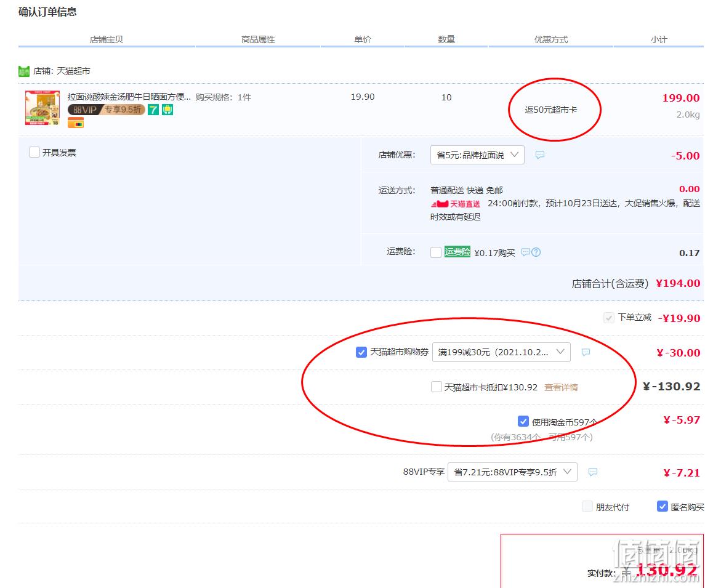Click the orange card icon under the 88VIP badge

tap(76, 123)
